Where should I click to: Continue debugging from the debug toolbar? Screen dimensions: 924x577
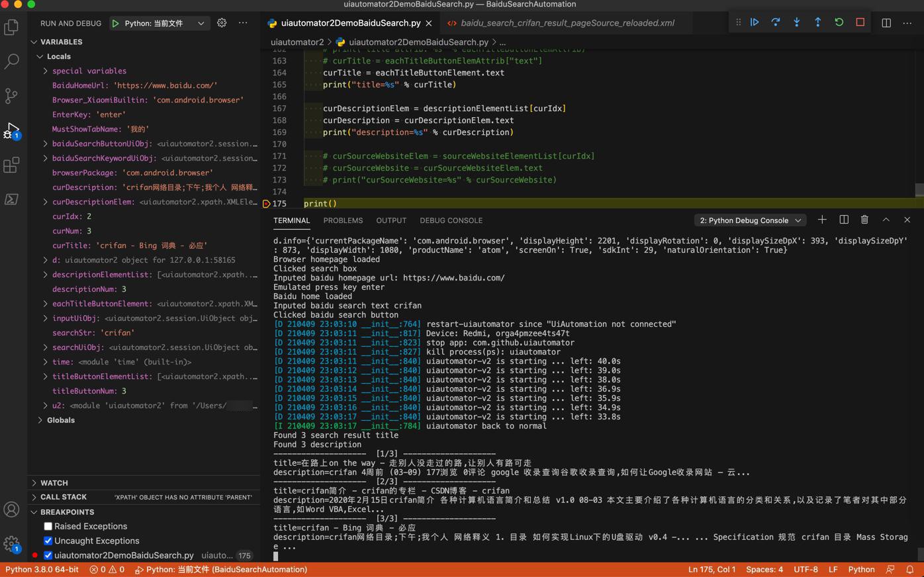755,22
